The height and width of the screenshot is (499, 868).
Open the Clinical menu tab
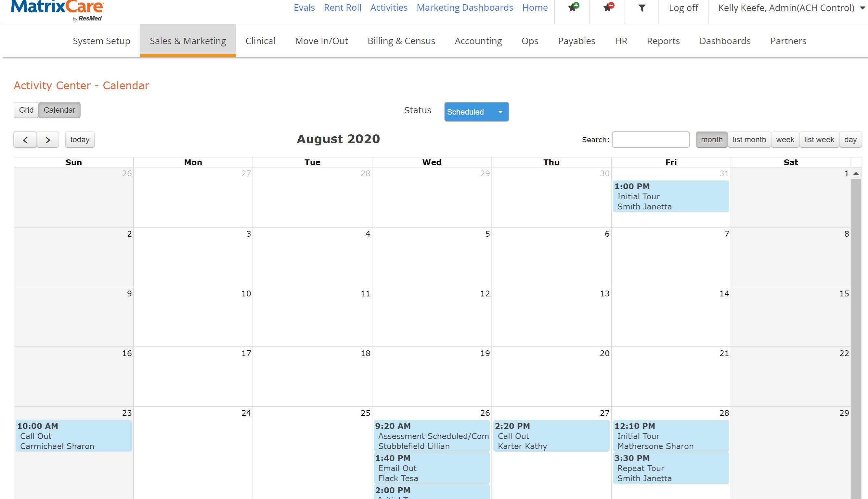[260, 41]
